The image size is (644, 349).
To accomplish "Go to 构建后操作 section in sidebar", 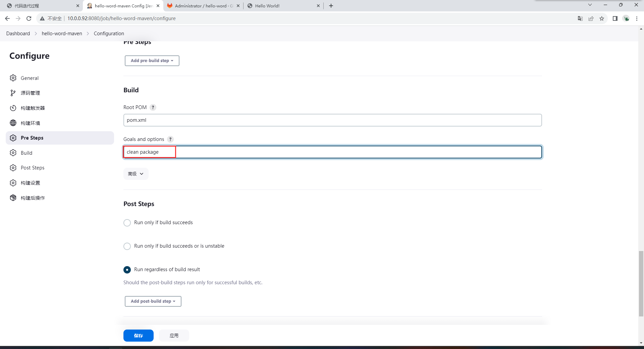I will pyautogui.click(x=60, y=198).
